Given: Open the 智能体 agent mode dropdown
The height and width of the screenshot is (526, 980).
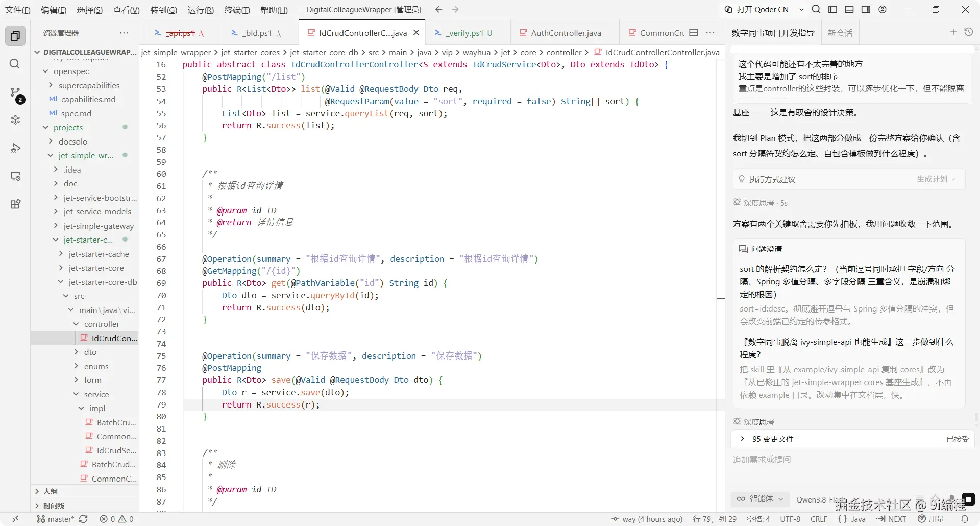Looking at the screenshot, I should [x=760, y=499].
